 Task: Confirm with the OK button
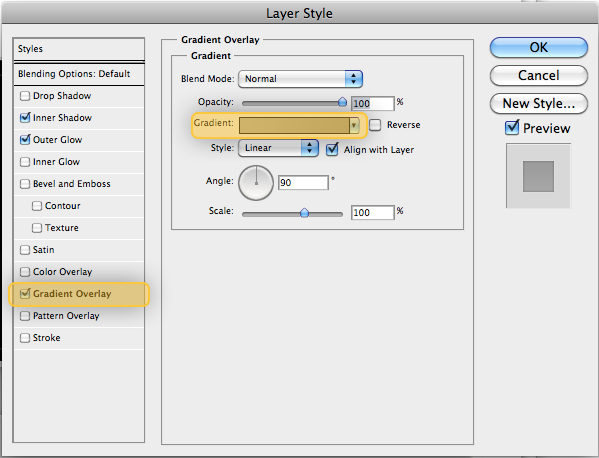point(539,47)
